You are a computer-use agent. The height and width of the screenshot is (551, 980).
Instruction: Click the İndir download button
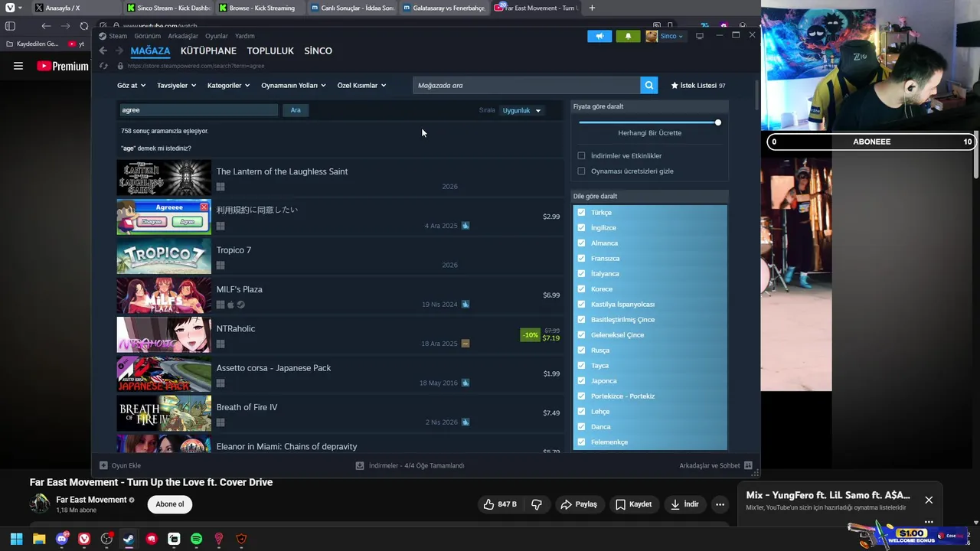click(x=684, y=504)
